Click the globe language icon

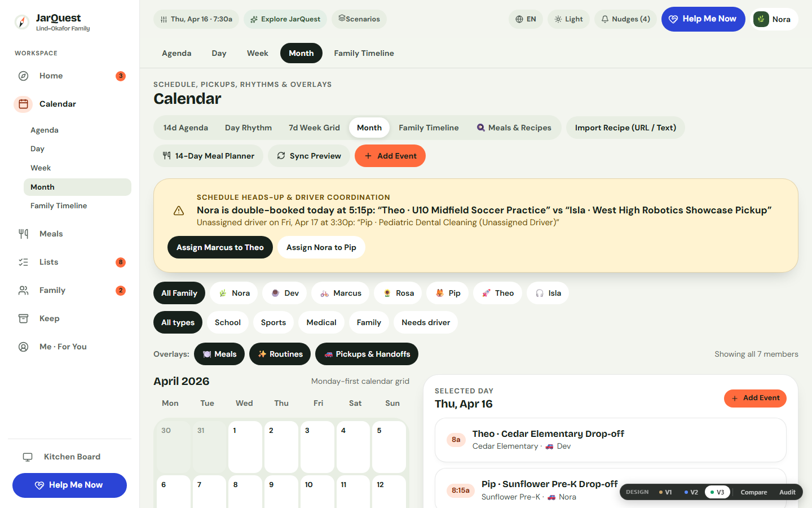(519, 19)
